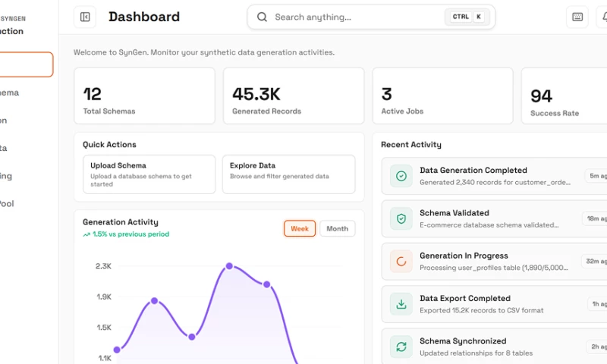Switch the chart to Week view
Image resolution: width=607 pixels, height=364 pixels.
click(300, 228)
